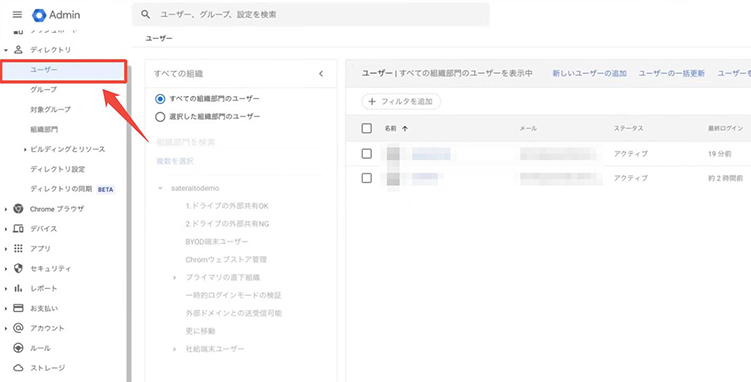
Task: Click the Rules icon
Action: click(x=18, y=348)
